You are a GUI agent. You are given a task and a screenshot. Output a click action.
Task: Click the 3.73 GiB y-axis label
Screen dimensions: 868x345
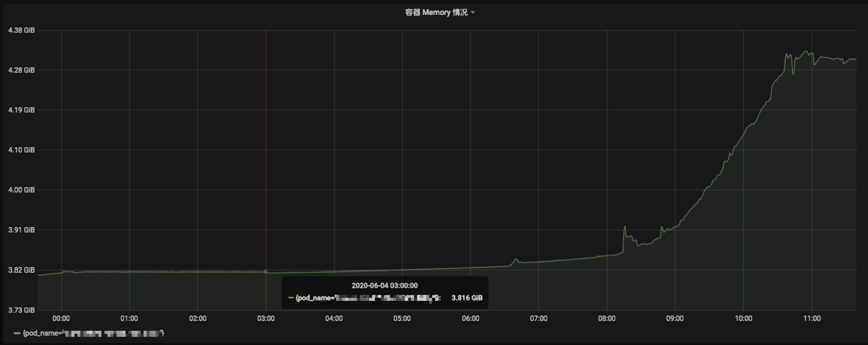21,310
